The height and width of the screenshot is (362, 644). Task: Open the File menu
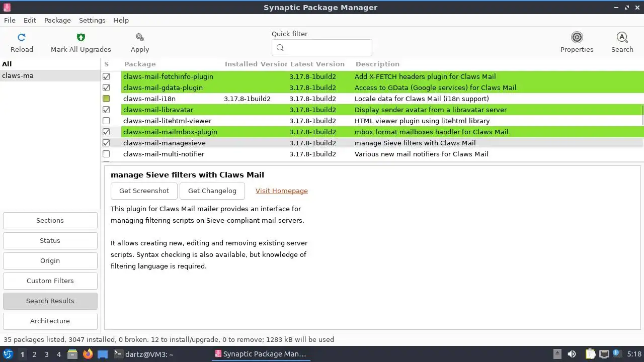pos(10,20)
